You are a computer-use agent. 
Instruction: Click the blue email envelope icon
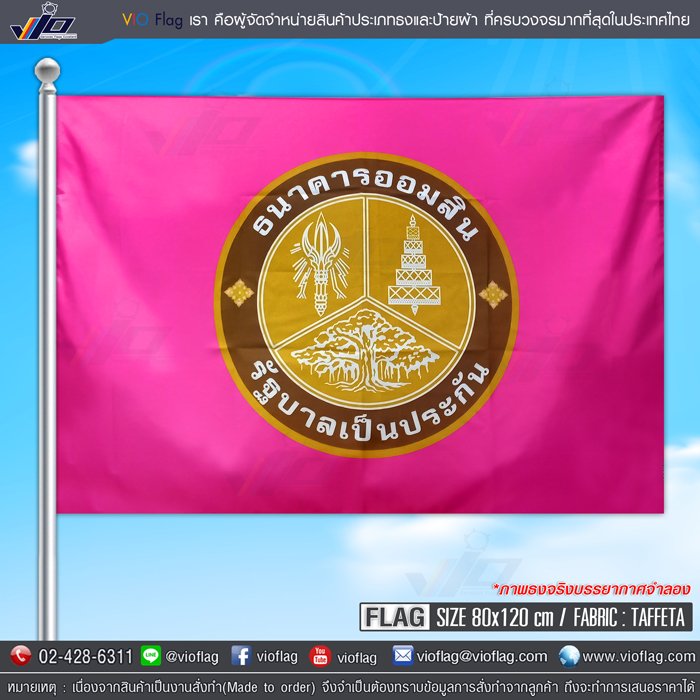(403, 656)
